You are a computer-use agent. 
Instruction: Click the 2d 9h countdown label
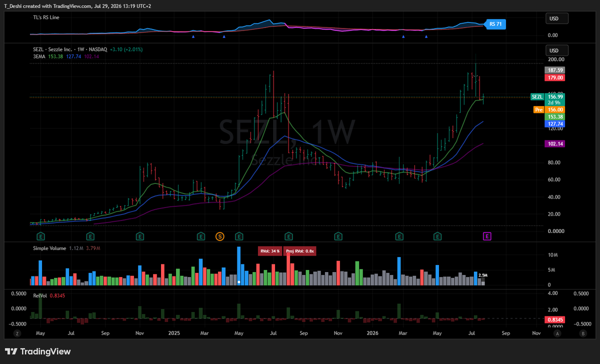point(555,103)
